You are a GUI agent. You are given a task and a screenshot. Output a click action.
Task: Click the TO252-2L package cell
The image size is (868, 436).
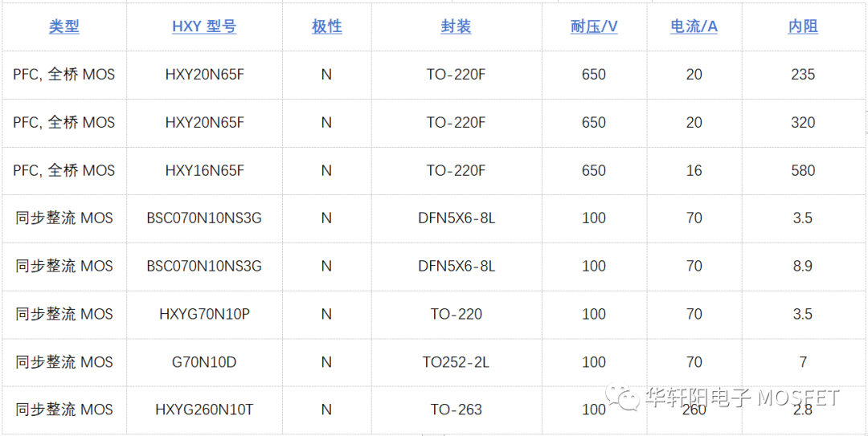(x=457, y=362)
